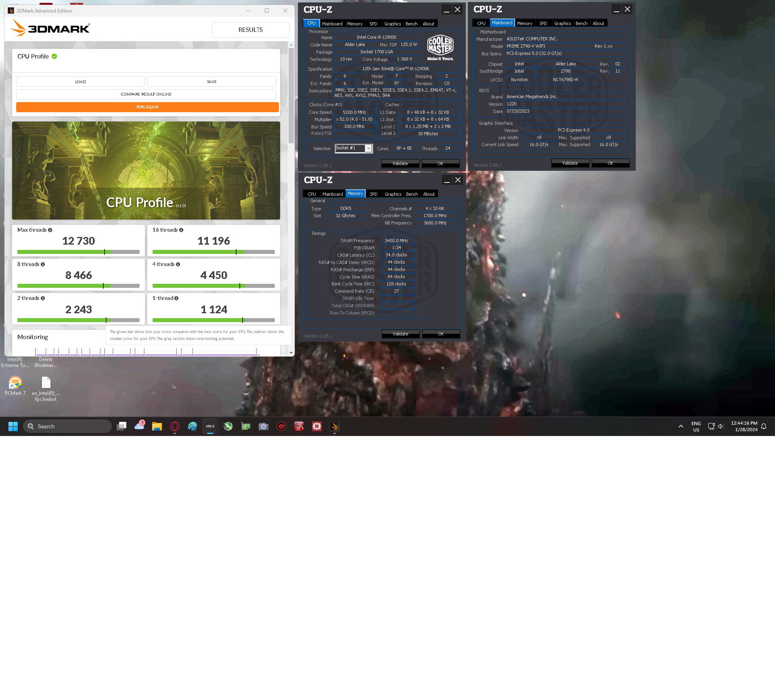Screen dimensions: 775x700
Task: Click the 3DMark scrollbar up arrow
Action: (x=291, y=45)
